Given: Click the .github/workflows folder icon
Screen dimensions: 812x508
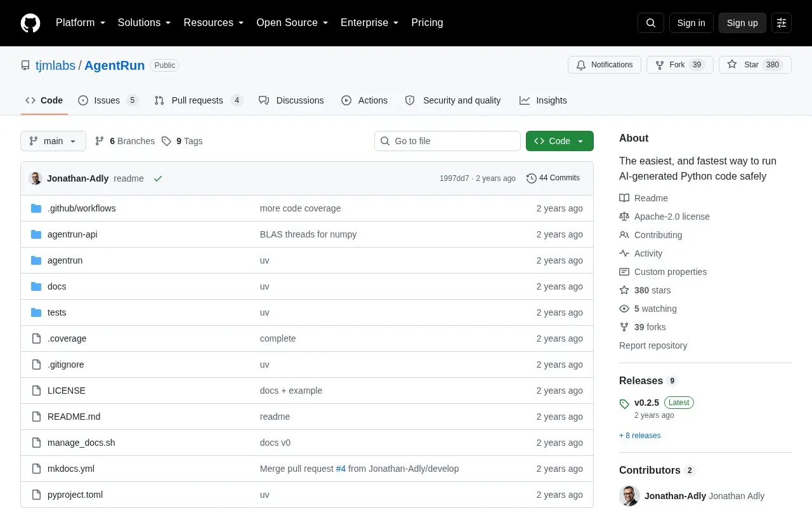Looking at the screenshot, I should tap(36, 208).
